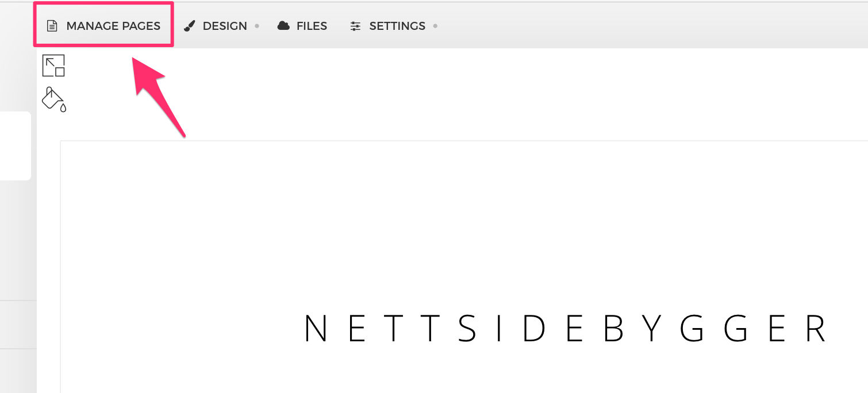Click the gray dot beside DESIGN
This screenshot has width=868, height=393.
[x=257, y=26]
